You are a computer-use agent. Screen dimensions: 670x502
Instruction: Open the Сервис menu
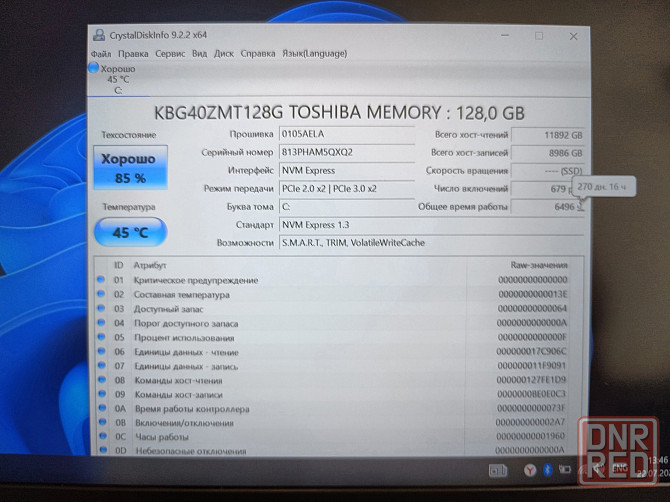coord(170,54)
